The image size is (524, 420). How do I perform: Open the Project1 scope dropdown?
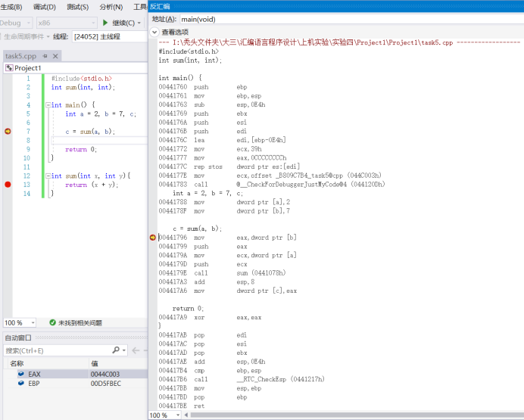[76, 68]
